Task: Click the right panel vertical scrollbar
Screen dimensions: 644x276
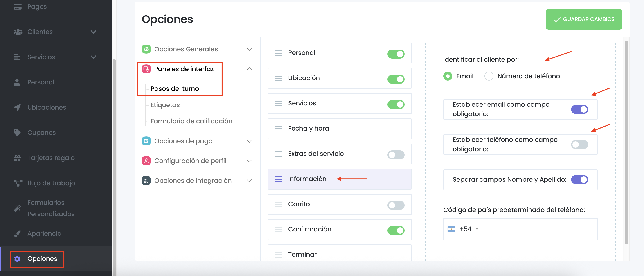Action: click(626, 143)
